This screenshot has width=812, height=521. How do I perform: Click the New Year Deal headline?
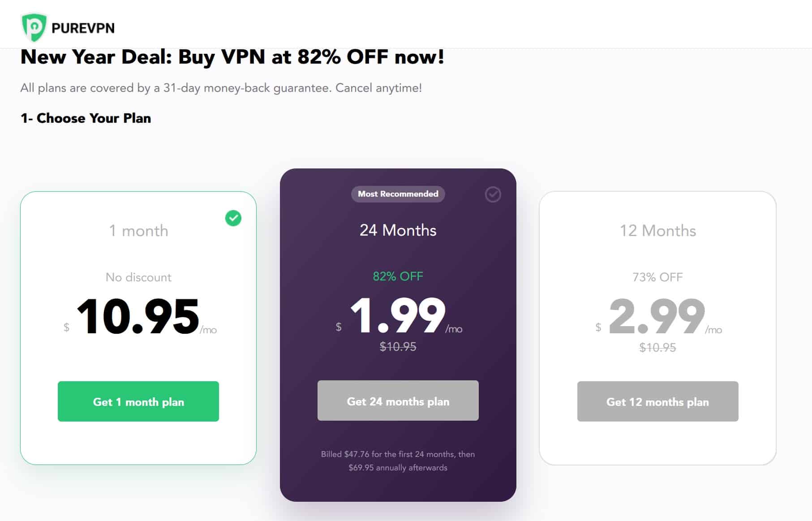pyautogui.click(x=232, y=57)
